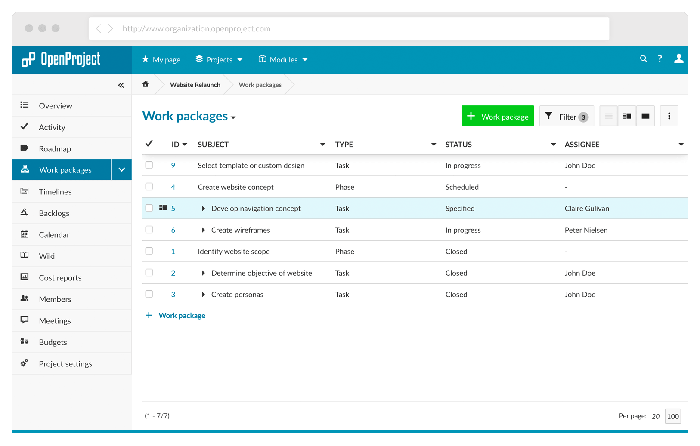Open Projects dropdown in top bar
The image size is (700, 446).
point(219,59)
